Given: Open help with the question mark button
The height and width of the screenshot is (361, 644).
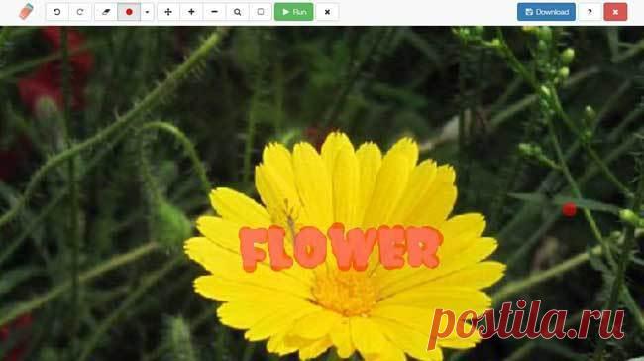Looking at the screenshot, I should tap(590, 12).
